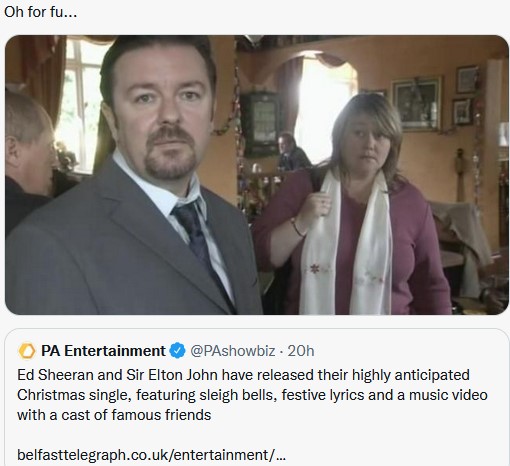Click "Sir Elton John" in the quoted tweet
Screen dimensions: 510x466
click(172, 375)
